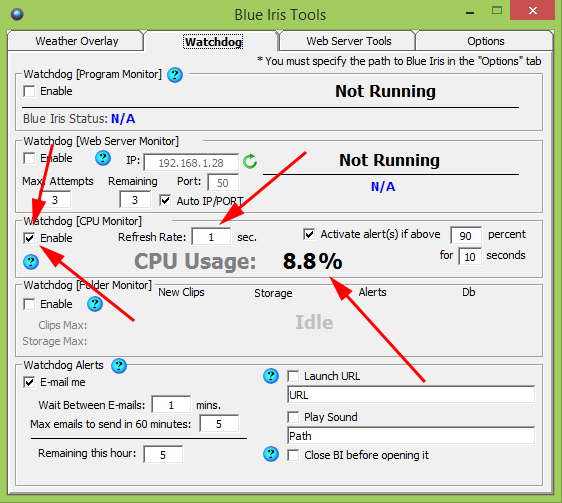Check the Play Sound checkbox
The image size is (562, 503).
coord(293,417)
